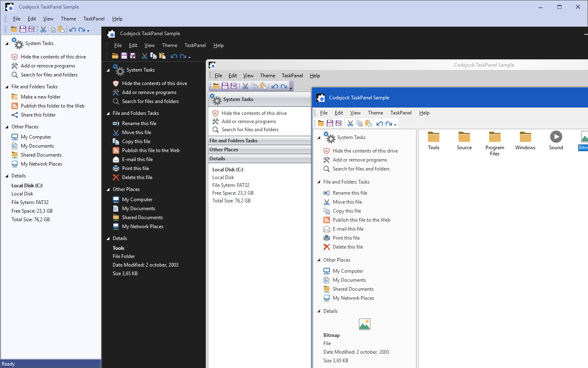Open the TaskPanel menu in the dark window
This screenshot has width=588, height=368.
click(195, 45)
